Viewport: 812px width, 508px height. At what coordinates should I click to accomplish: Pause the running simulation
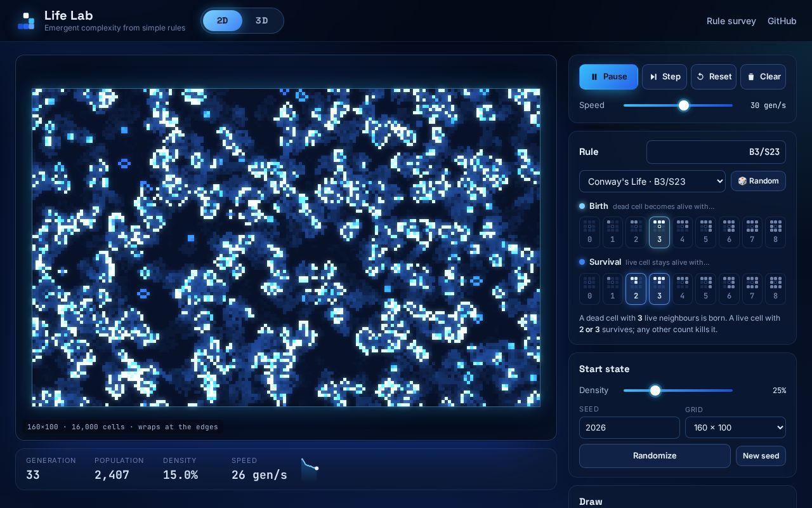[x=608, y=77]
